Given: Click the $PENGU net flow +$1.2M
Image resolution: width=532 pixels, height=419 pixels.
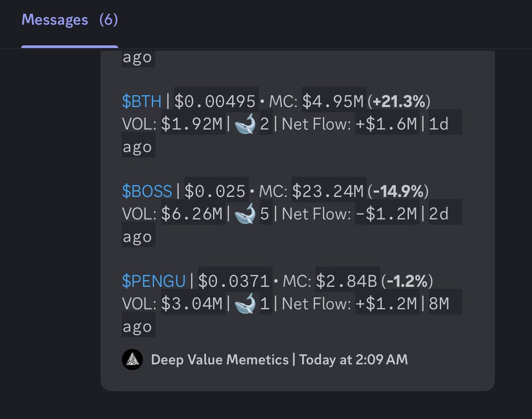Looking at the screenshot, I should 387,304.
